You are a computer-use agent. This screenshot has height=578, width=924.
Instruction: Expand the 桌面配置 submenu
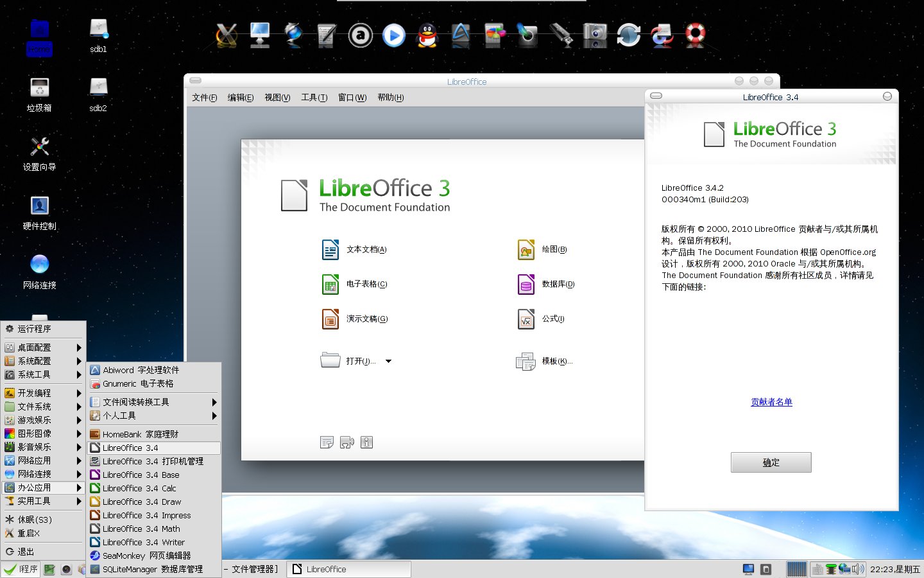[x=44, y=347]
